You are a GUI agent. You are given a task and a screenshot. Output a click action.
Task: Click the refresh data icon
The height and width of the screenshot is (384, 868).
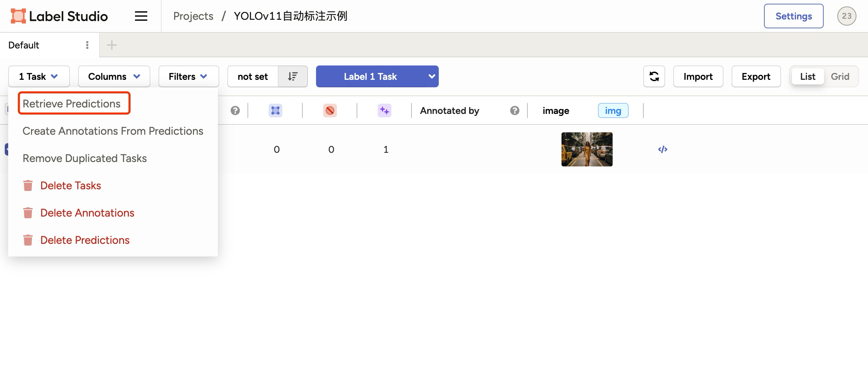[654, 76]
